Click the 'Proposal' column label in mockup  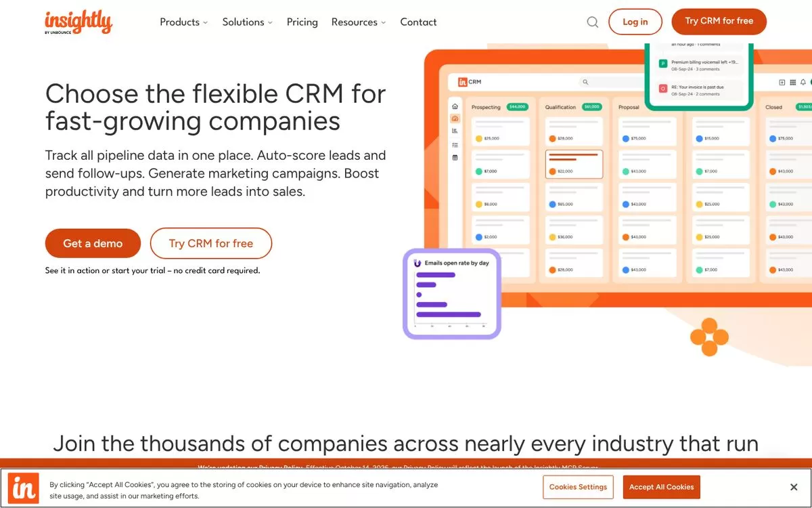[x=629, y=107]
